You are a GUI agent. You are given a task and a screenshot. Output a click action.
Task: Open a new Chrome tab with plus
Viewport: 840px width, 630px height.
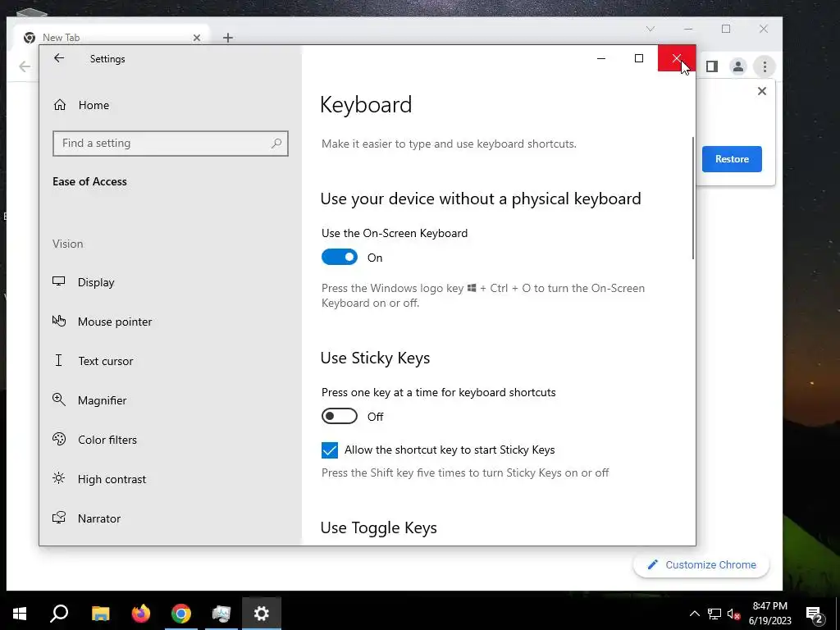point(228,38)
